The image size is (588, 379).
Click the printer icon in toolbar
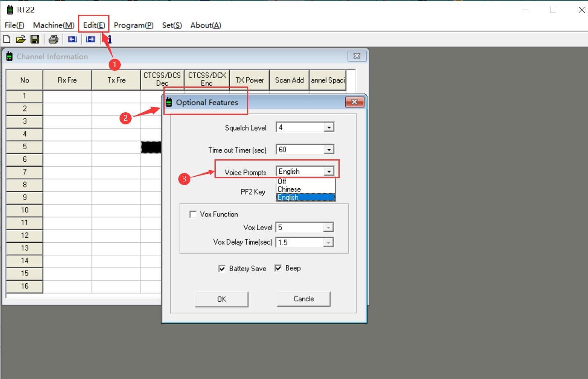[x=53, y=39]
